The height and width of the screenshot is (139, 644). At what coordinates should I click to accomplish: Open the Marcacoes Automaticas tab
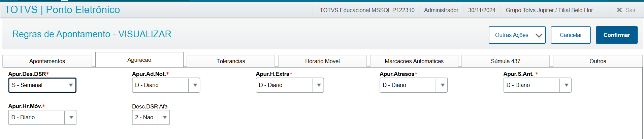tap(414, 61)
